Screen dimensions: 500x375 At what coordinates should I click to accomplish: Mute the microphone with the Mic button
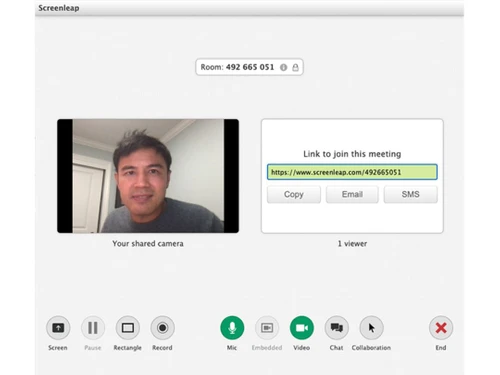[232, 328]
